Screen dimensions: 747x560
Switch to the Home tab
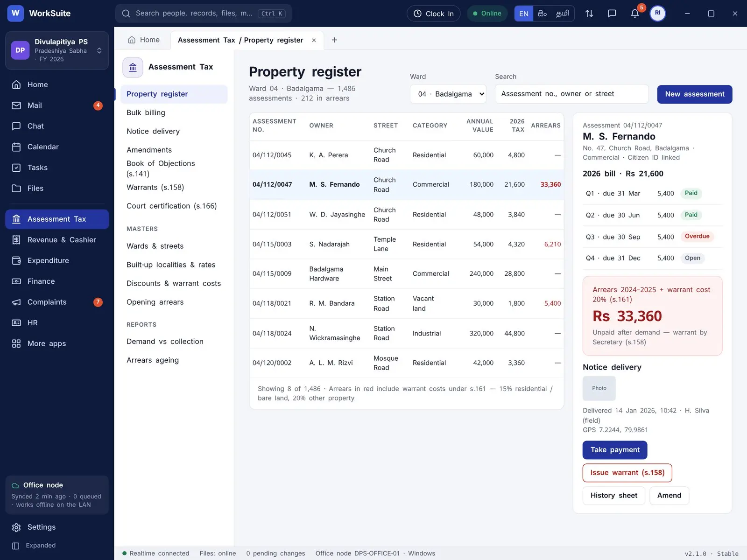[144, 40]
